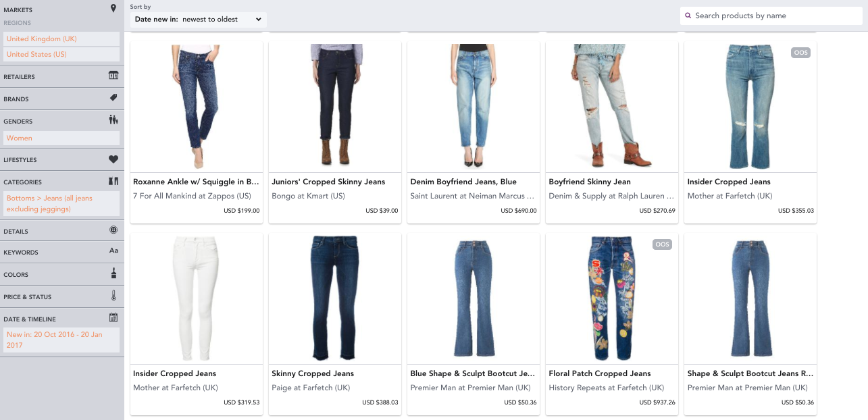
Task: Click the Skinny Cropped Jeans title
Action: coord(313,373)
